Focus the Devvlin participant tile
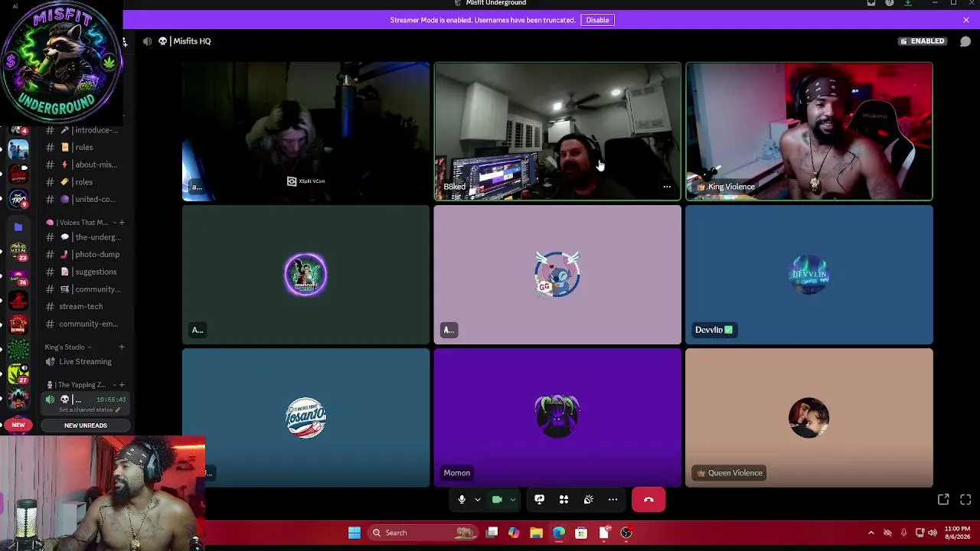 (809, 275)
